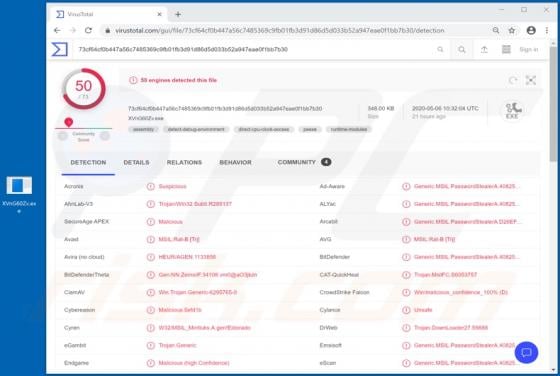Viewport: 560px width, 376px height.
Task: Open the similarity graph icon
Action: pos(531,80)
